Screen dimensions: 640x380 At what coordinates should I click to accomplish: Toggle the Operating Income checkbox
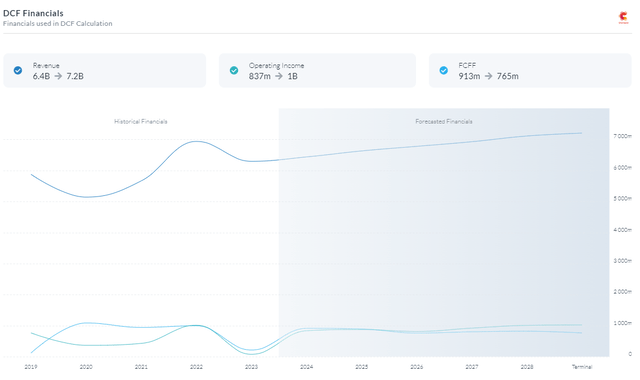[234, 71]
